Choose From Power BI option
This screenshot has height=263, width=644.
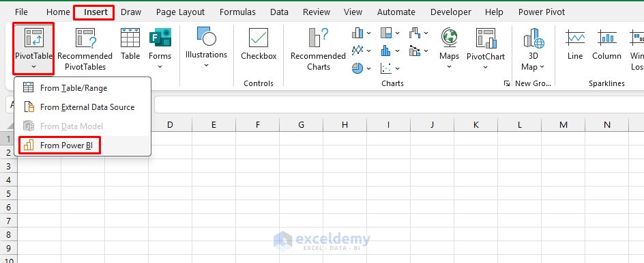tap(83, 146)
